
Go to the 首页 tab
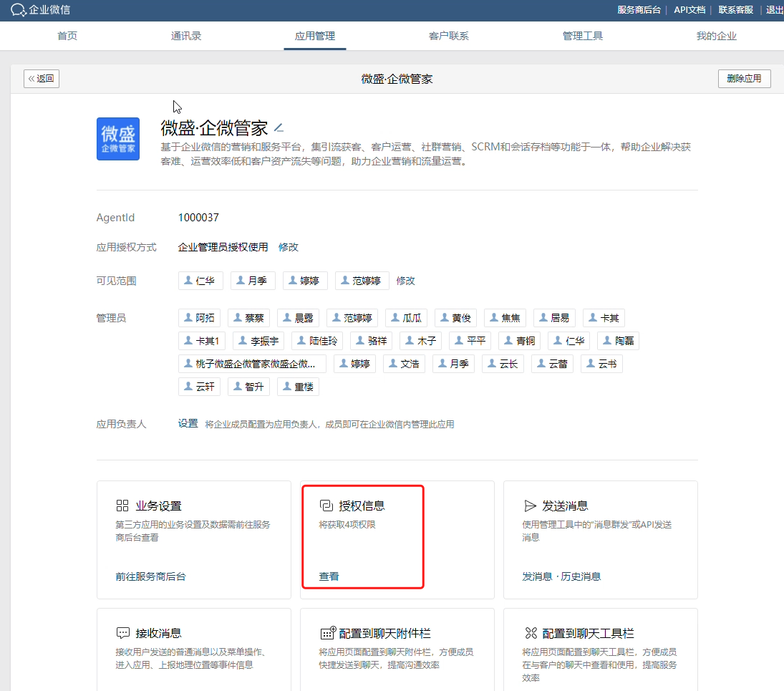coord(67,36)
